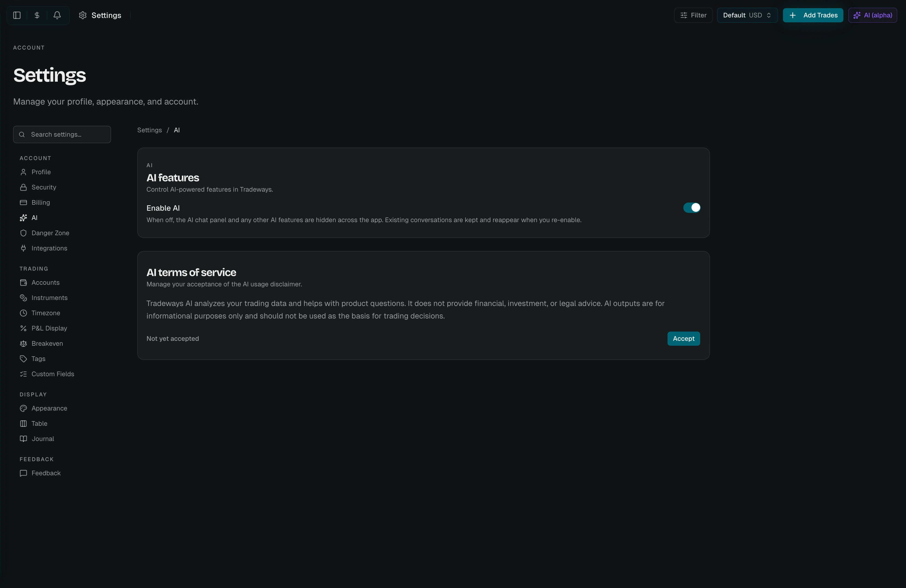
Task: Click the plus icon on Add Trades
Action: point(792,15)
